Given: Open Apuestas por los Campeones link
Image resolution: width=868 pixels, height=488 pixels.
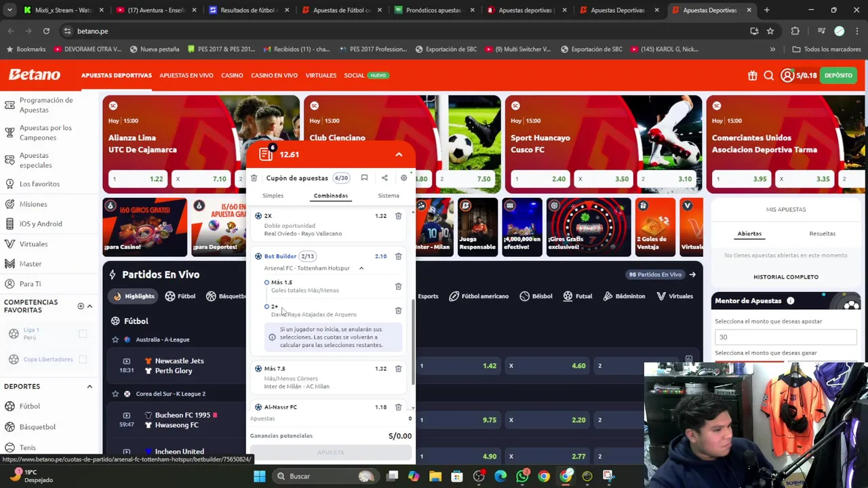Looking at the screenshot, I should [x=45, y=133].
